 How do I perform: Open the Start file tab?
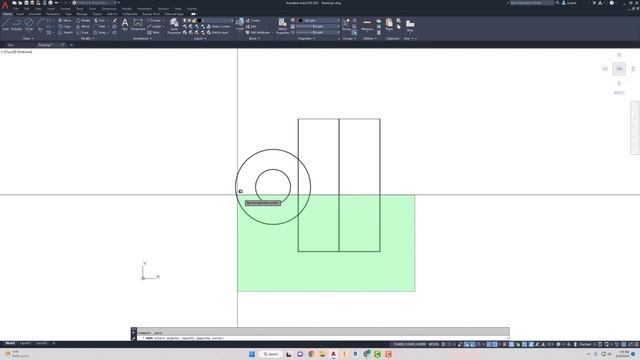tap(11, 45)
